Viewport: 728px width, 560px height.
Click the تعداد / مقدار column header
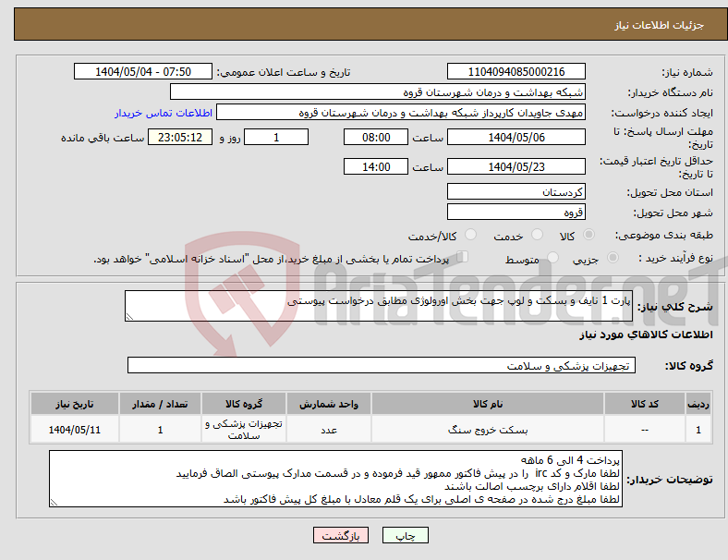(160, 404)
